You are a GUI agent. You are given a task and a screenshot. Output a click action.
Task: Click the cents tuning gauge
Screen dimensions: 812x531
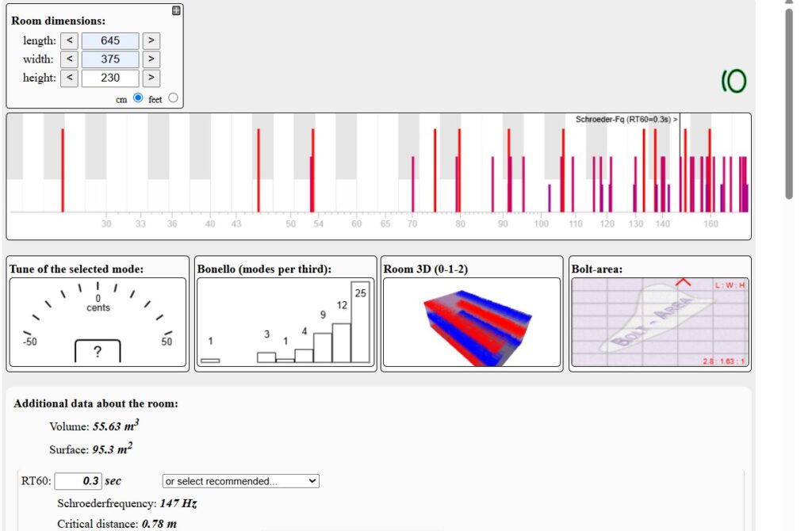click(x=98, y=322)
